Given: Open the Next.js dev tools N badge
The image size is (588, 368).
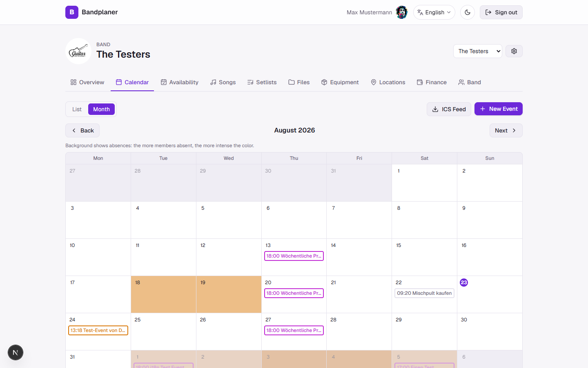Looking at the screenshot, I should point(16,352).
